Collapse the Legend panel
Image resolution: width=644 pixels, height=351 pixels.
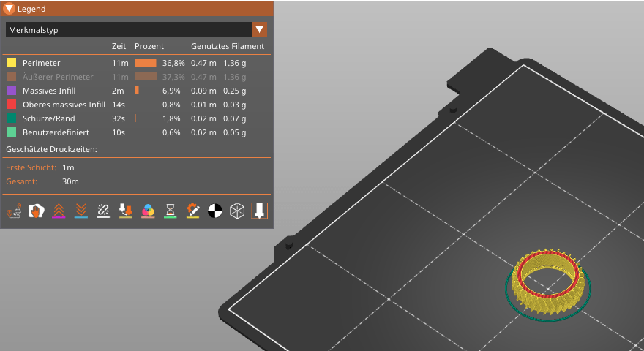[x=10, y=9]
